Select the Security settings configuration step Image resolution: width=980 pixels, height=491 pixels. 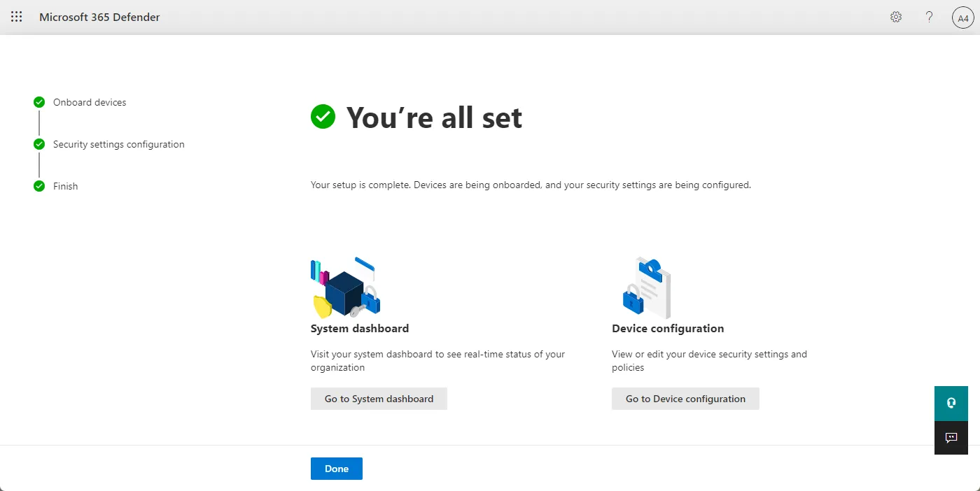coord(119,144)
